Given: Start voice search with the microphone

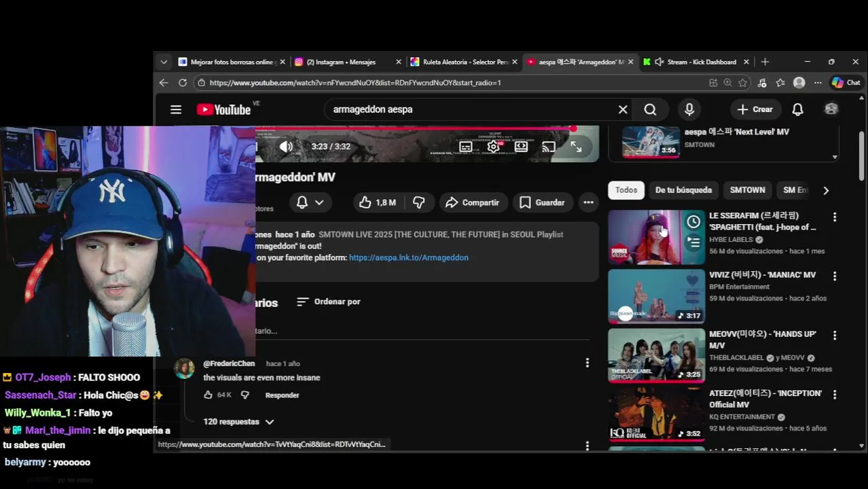Looking at the screenshot, I should pos(689,109).
